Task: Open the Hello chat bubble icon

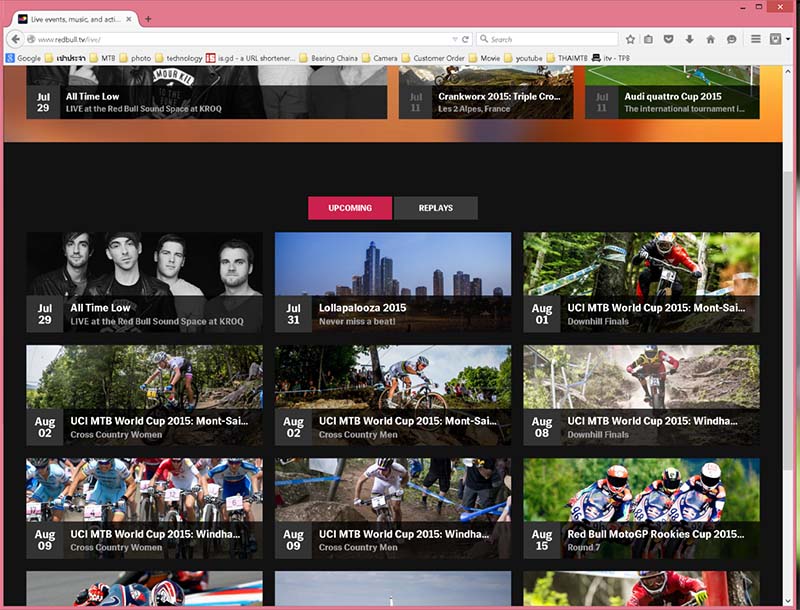Action: 731,39
